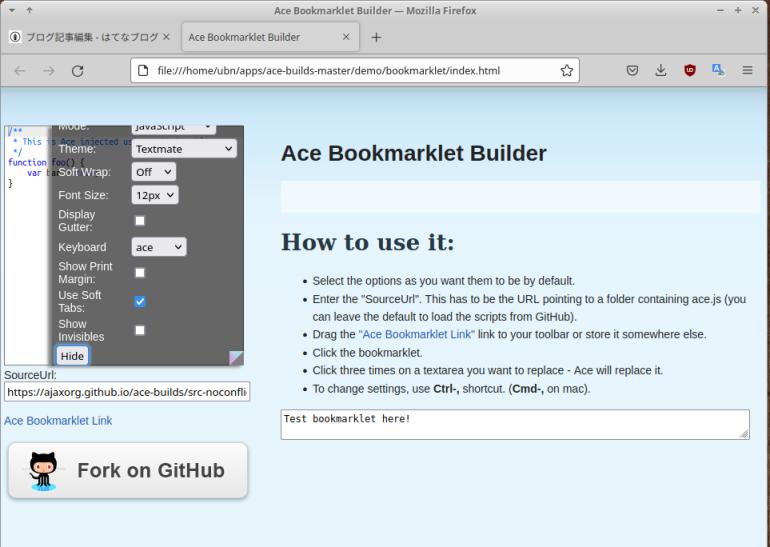The image size is (770, 547).
Task: Click the page file icon in URL bar
Action: (143, 71)
